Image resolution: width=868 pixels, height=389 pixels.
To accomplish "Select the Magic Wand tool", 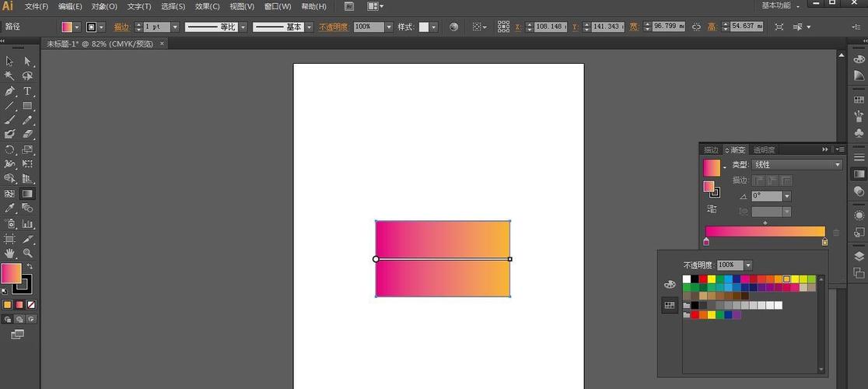I will [x=9, y=75].
